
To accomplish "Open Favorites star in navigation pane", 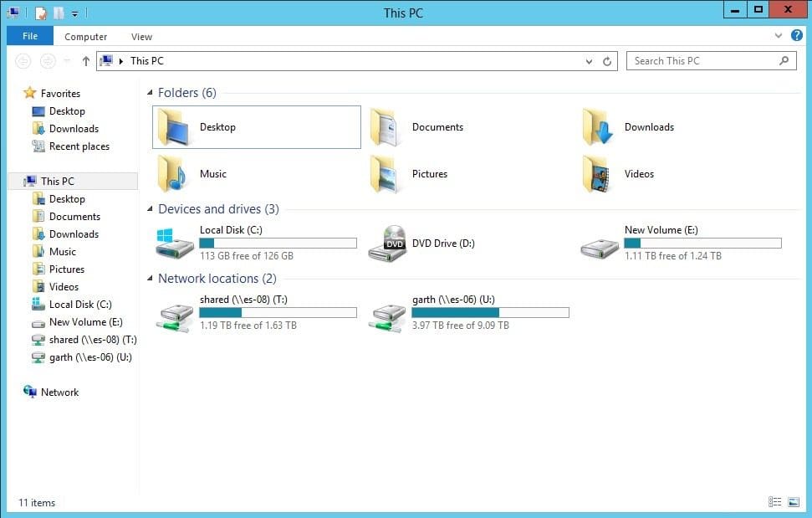I will pyautogui.click(x=30, y=93).
